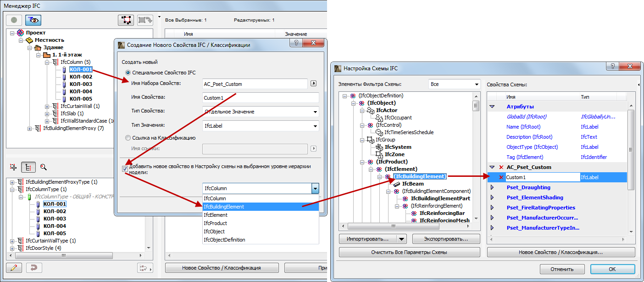
Task: Expand IfcBuildingElementProxyType (1) node
Action: coord(12,182)
